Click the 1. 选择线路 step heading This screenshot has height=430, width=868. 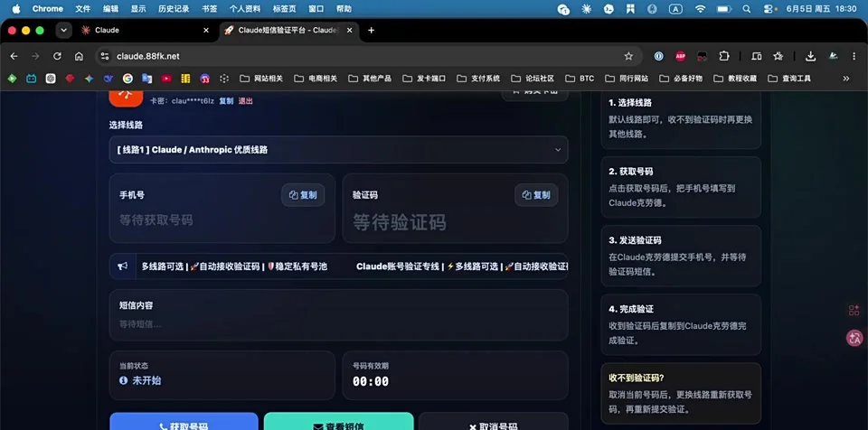tap(630, 102)
